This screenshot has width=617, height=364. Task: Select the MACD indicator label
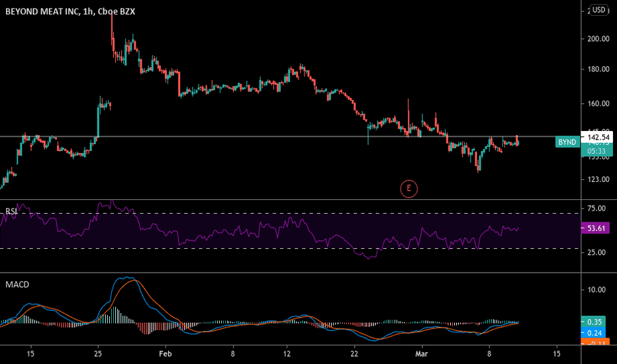click(17, 285)
